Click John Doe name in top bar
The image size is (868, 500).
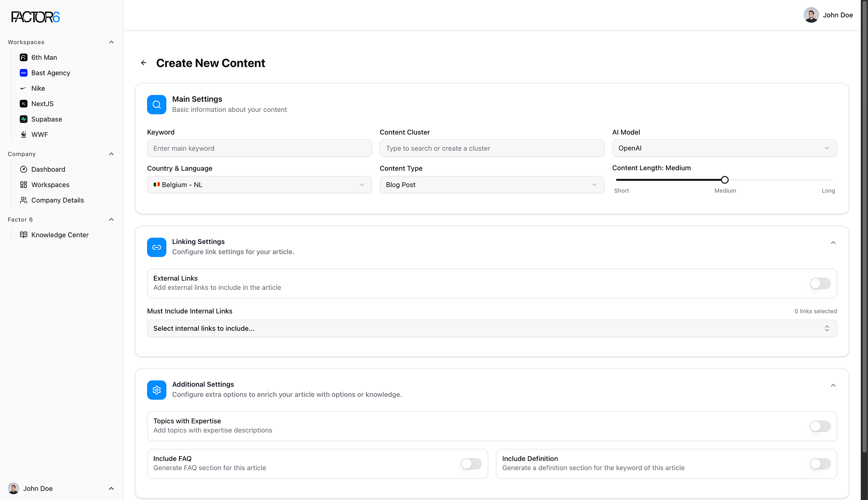pyautogui.click(x=838, y=15)
